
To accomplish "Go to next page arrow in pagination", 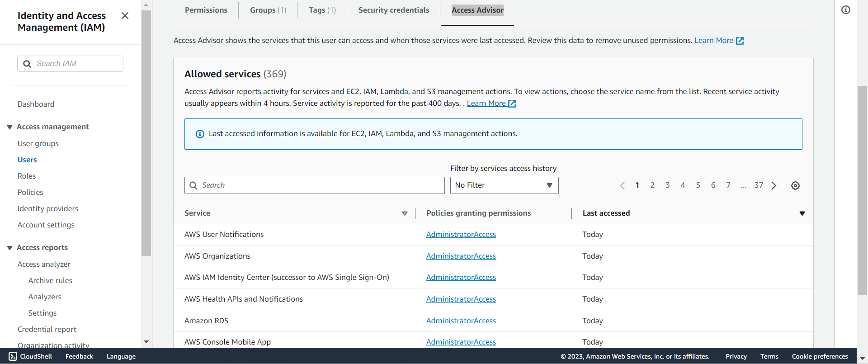I will click(774, 185).
